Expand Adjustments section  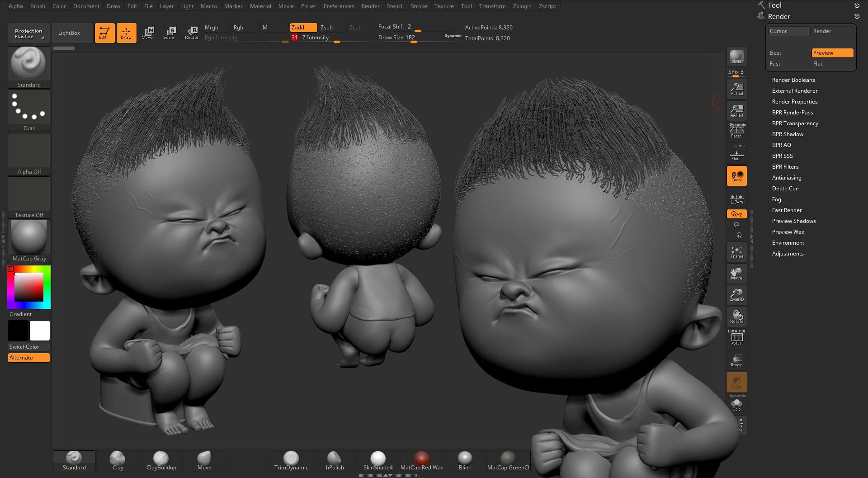[788, 254]
